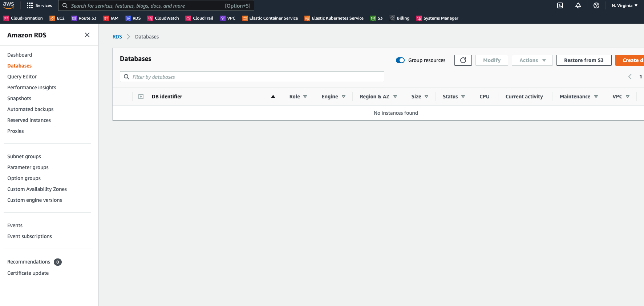Screen dimensions: 644x306
Task: Focus the Filter by databases field
Action: [x=252, y=77]
